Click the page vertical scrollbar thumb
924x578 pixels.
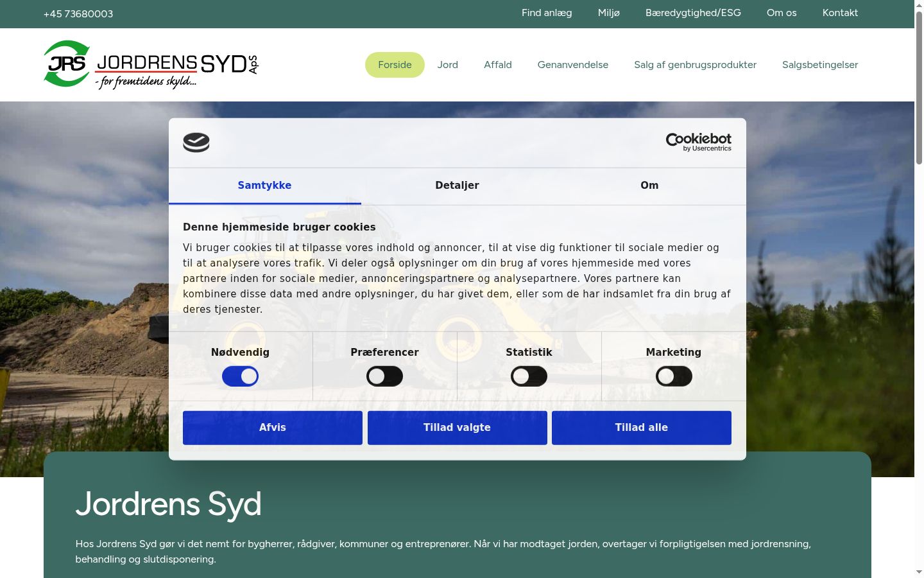[919, 87]
